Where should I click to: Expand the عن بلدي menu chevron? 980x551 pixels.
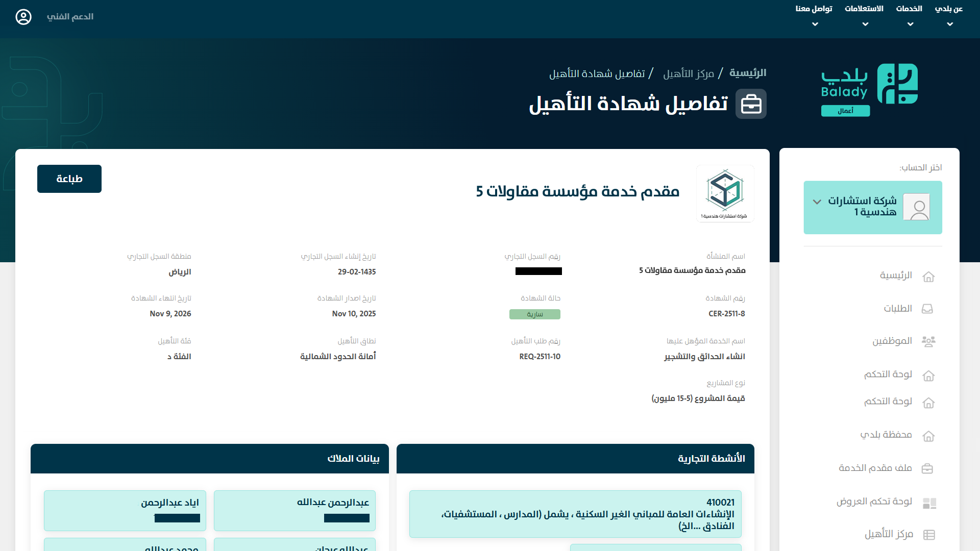click(949, 24)
